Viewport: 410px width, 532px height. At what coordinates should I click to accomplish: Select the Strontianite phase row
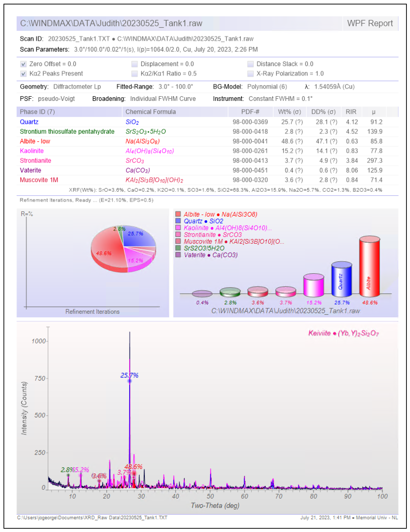pos(35,161)
